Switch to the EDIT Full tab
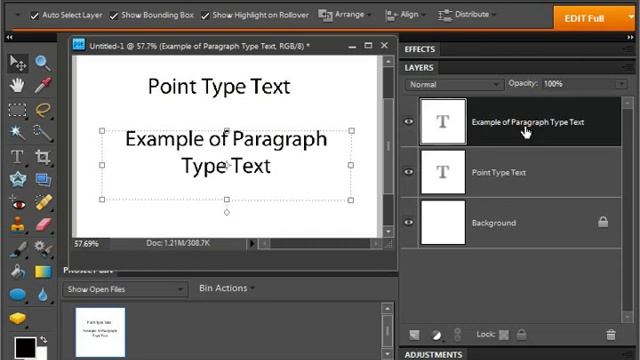The width and height of the screenshot is (640, 360). (x=584, y=18)
